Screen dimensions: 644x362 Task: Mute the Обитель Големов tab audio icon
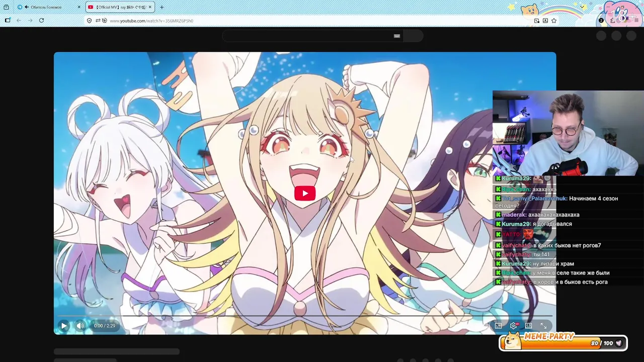26,7
